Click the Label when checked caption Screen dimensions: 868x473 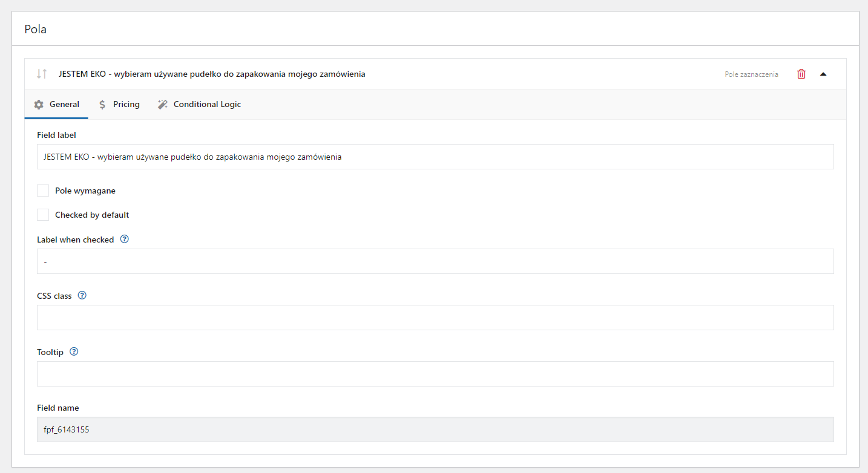click(76, 240)
